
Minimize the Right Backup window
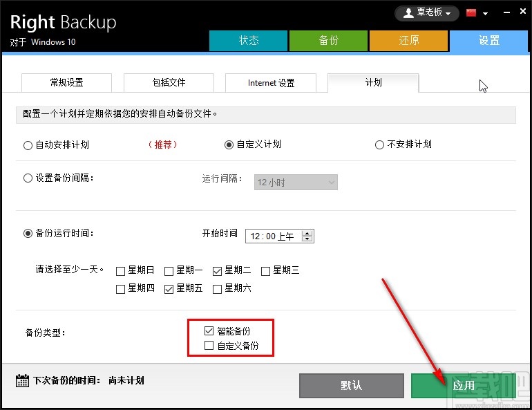(506, 12)
